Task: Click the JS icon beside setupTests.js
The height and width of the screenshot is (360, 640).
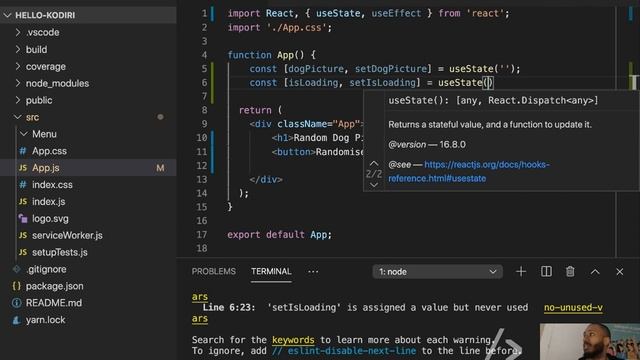Action: [x=23, y=252]
